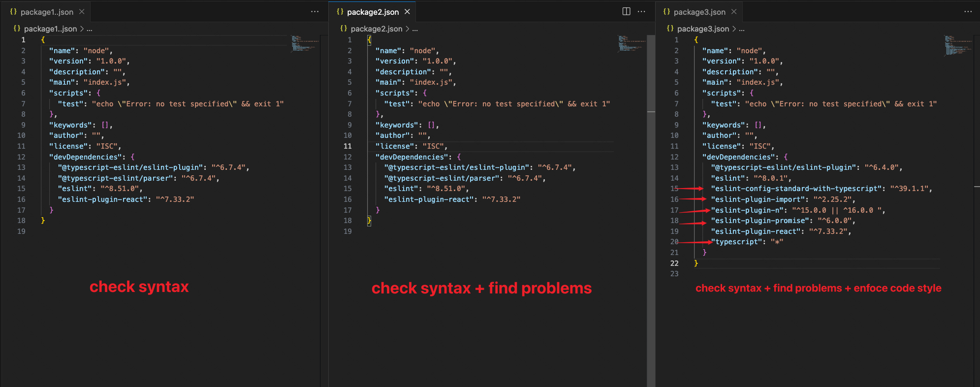Switch to the package1..json tab

coord(47,12)
